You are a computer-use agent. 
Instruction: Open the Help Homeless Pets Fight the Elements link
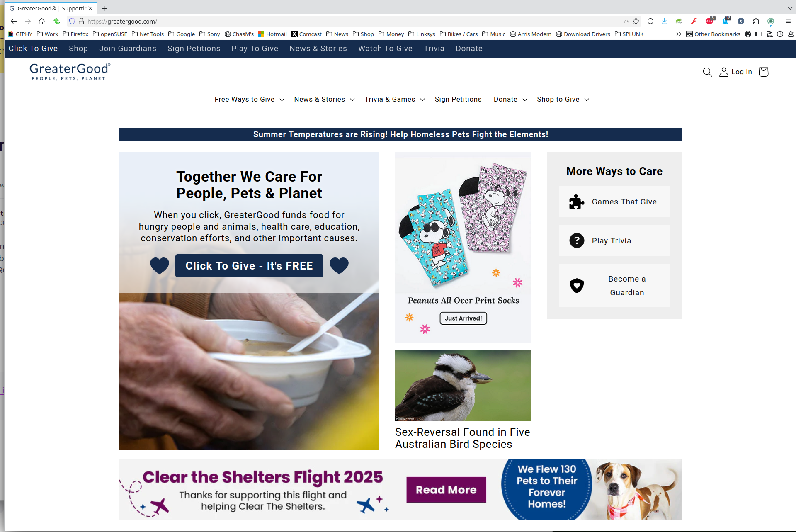[x=469, y=134]
